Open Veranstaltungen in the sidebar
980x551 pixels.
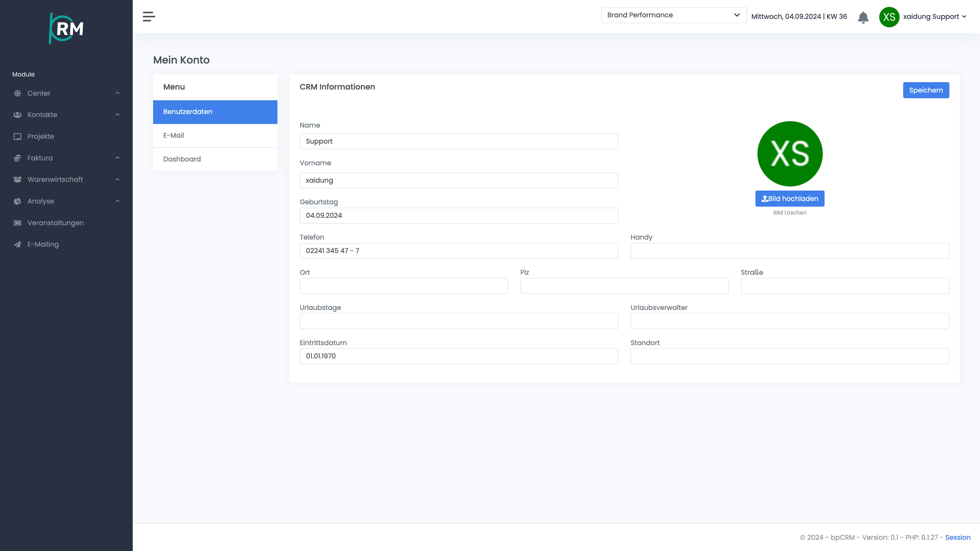pos(66,223)
